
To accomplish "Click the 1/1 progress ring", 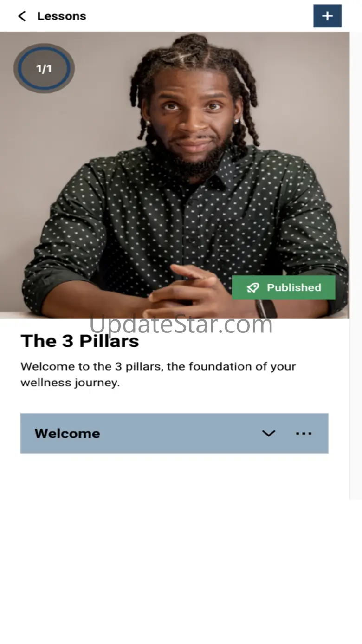I will (x=44, y=69).
